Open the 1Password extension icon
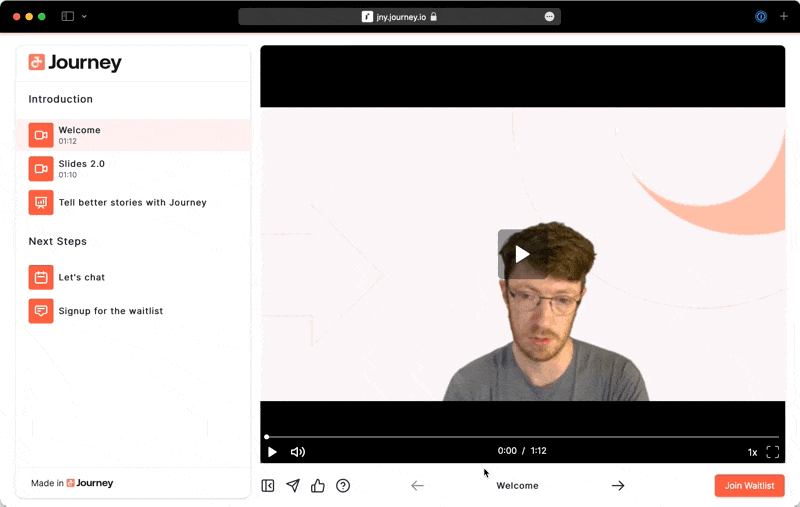The width and height of the screenshot is (800, 507). [x=761, y=17]
